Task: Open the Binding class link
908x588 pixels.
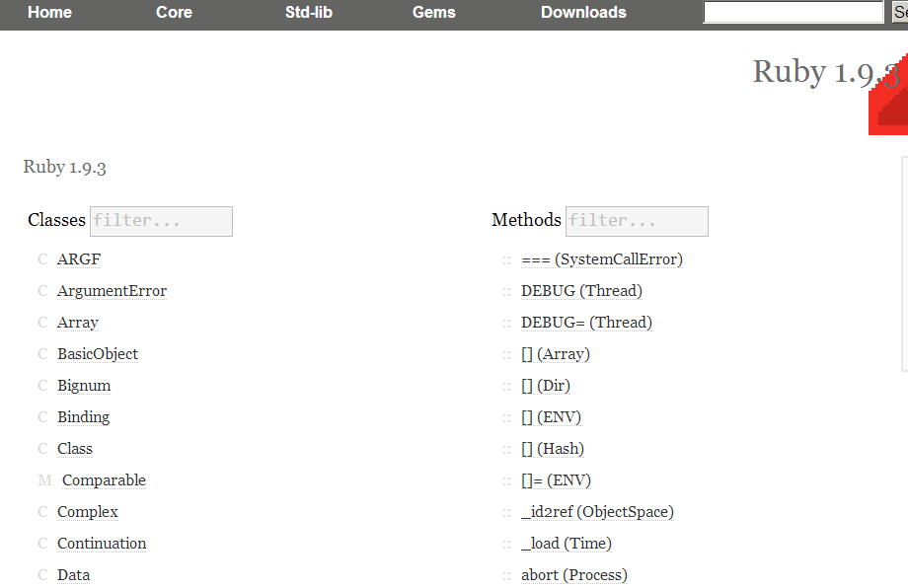Action: point(83,417)
